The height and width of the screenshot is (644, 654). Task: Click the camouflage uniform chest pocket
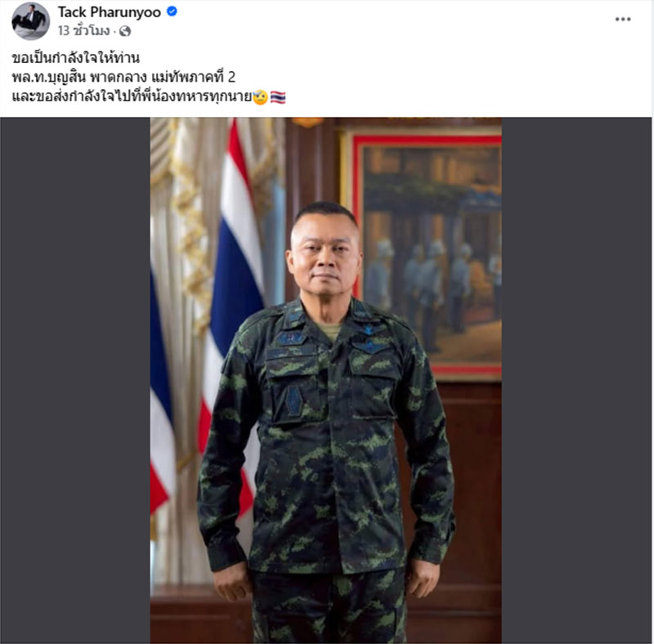pyautogui.click(x=292, y=390)
